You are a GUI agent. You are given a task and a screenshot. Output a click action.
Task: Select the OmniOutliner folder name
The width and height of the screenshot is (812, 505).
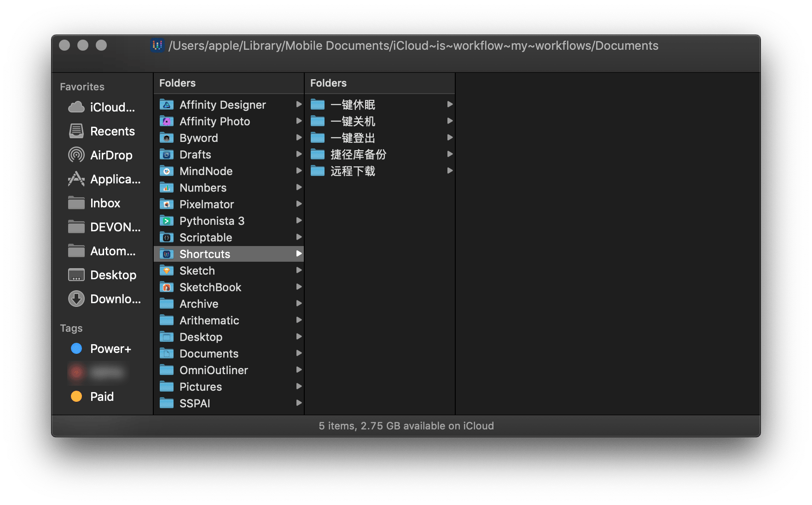214,370
